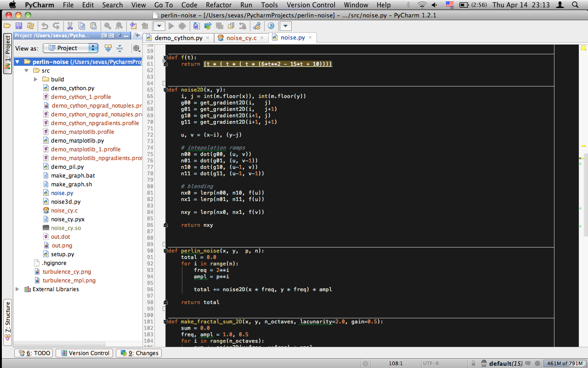The width and height of the screenshot is (588, 368).
Task: Paste from clipboard toolbar icon
Action: point(93,26)
